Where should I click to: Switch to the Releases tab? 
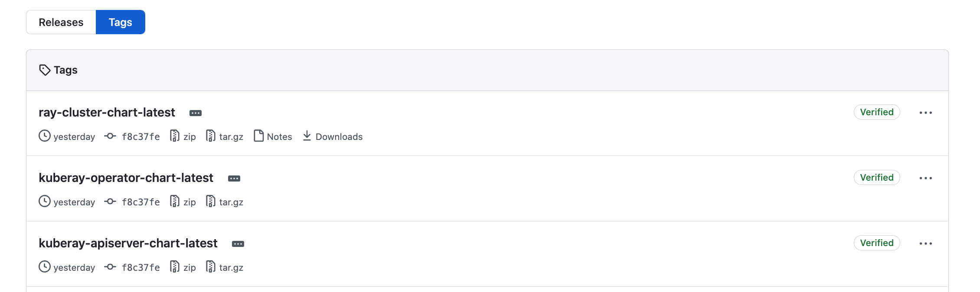click(61, 22)
